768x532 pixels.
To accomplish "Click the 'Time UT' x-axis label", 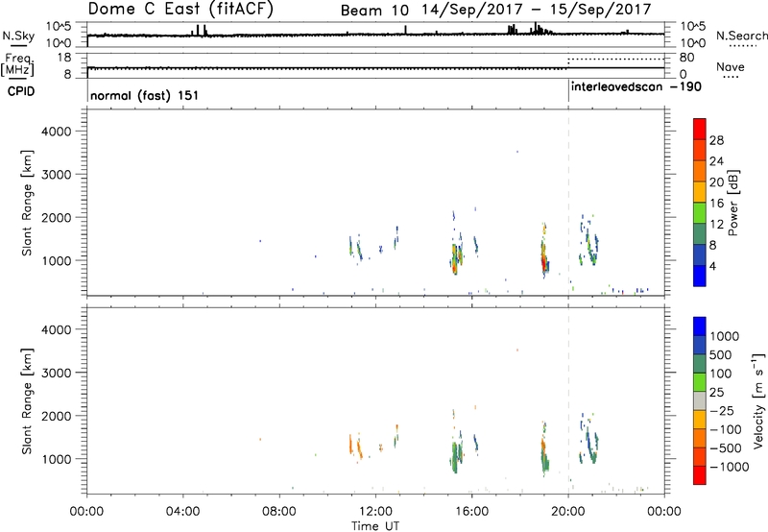I will (x=375, y=526).
